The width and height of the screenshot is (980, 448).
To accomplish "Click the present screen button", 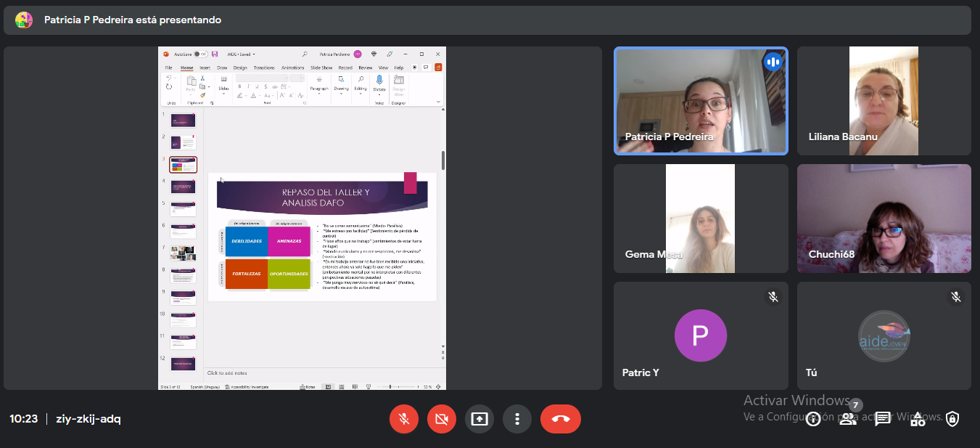I will [479, 419].
